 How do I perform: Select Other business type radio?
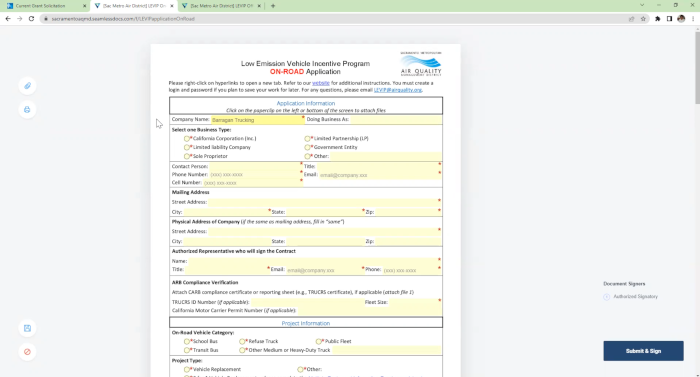[x=307, y=156]
